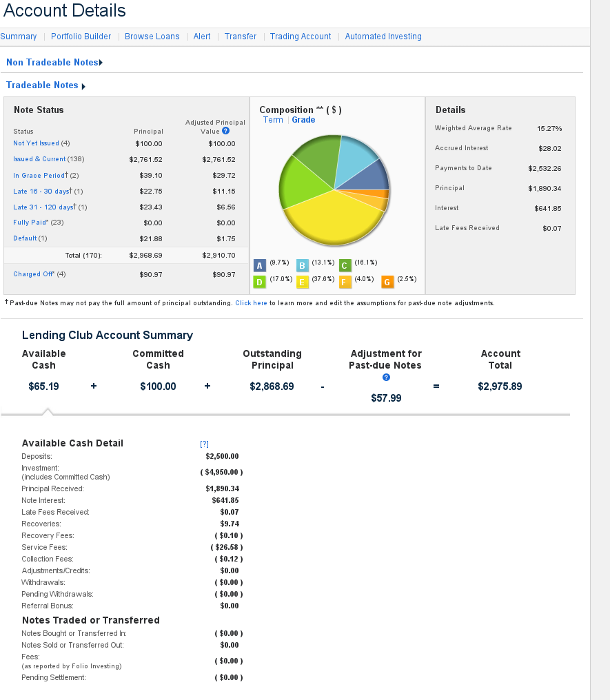Image resolution: width=610 pixels, height=700 pixels.
Task: Click Committed Cash value $100.00
Action: (x=158, y=386)
